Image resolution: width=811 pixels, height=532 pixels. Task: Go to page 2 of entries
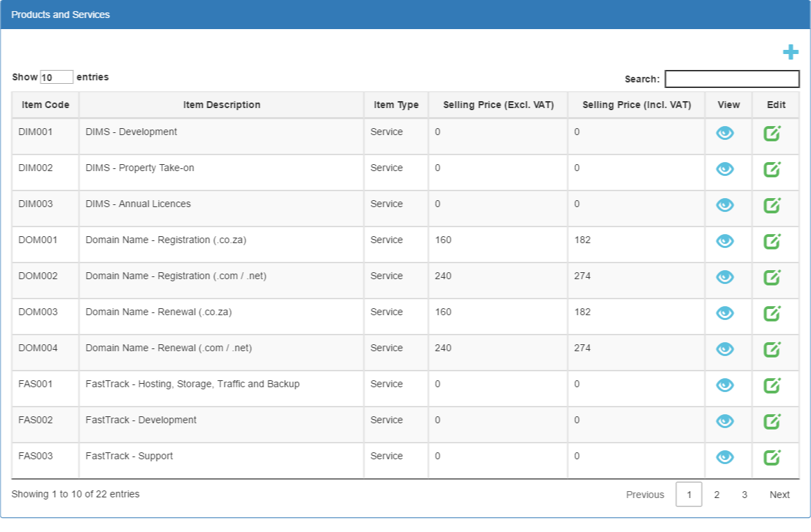tap(716, 495)
